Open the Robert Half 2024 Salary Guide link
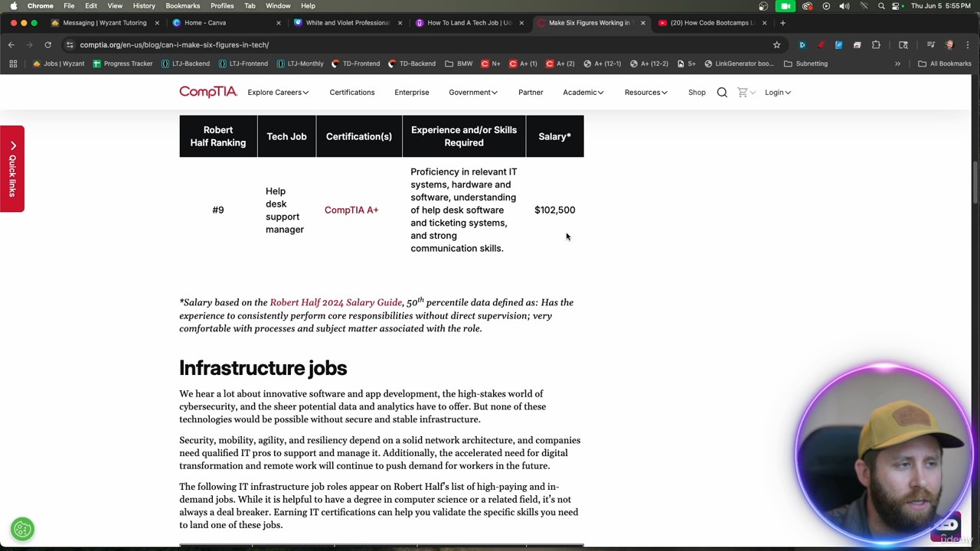 pos(335,302)
